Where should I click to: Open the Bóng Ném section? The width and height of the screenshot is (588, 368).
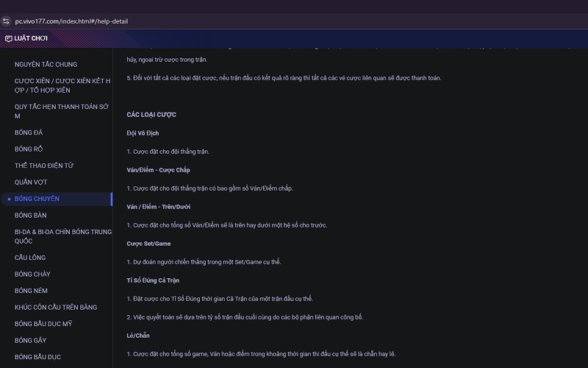31,291
